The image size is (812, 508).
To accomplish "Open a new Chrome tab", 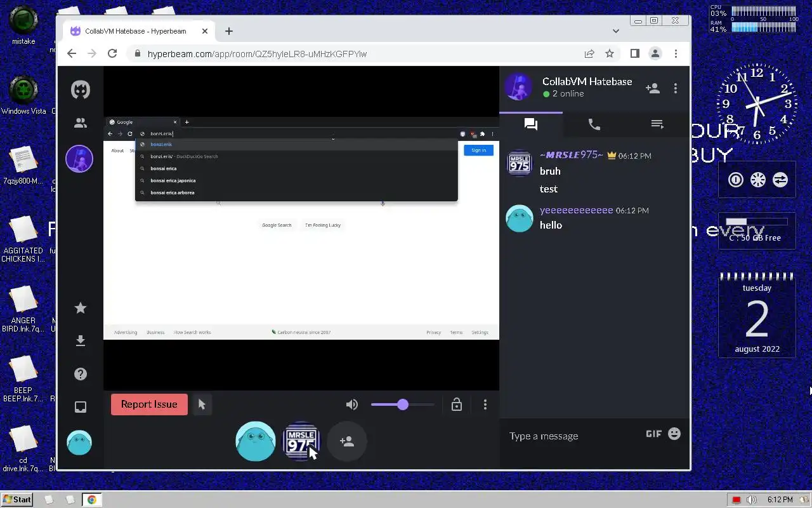I will point(229,31).
